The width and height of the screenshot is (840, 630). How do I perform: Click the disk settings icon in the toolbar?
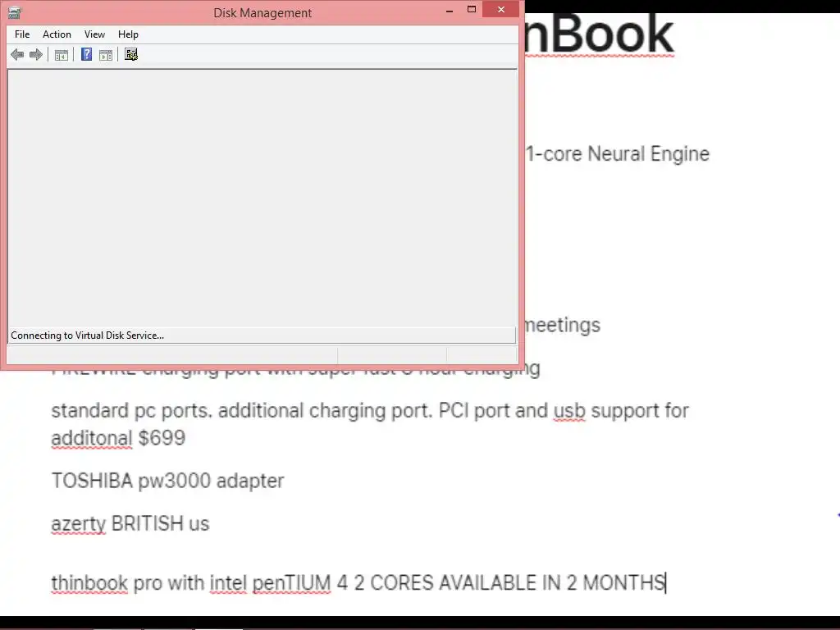click(131, 54)
